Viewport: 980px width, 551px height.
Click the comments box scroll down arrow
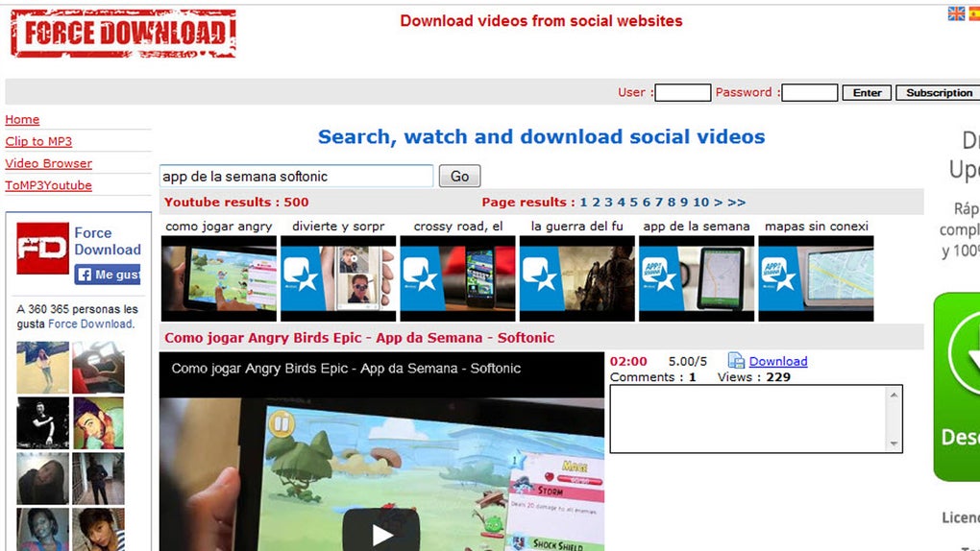[894, 443]
